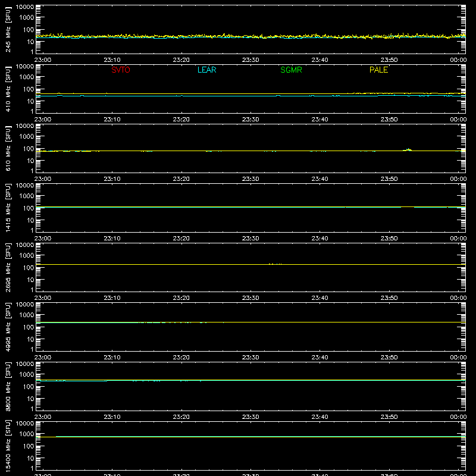Click the 10000 tick value on the 15400 MHz axis
This screenshot has width=476, height=476.
point(25,424)
